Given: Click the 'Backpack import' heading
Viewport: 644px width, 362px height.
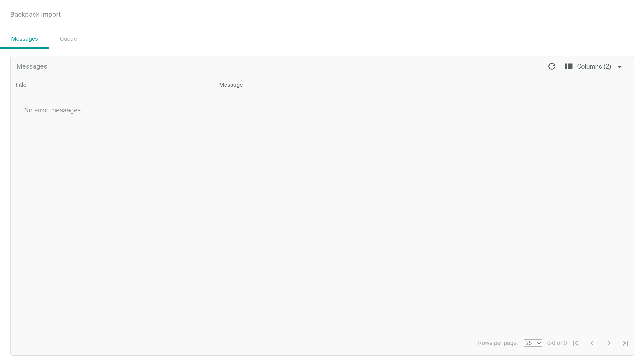Looking at the screenshot, I should click(35, 15).
